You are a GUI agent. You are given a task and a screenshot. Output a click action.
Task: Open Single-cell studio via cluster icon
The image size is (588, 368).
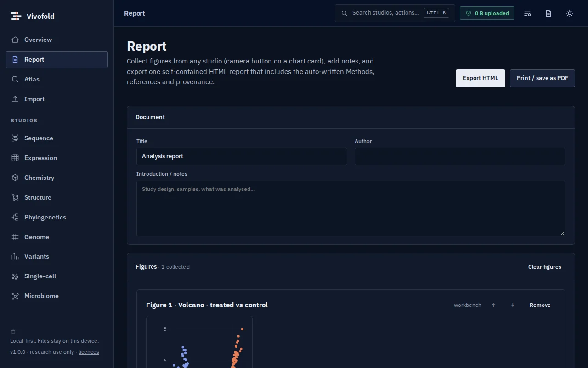tap(15, 276)
